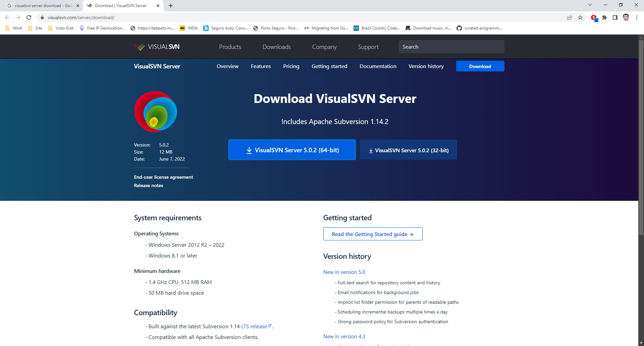Open the Chrome three-dot menu
Viewport: 644px width, 346px height.
click(x=637, y=17)
